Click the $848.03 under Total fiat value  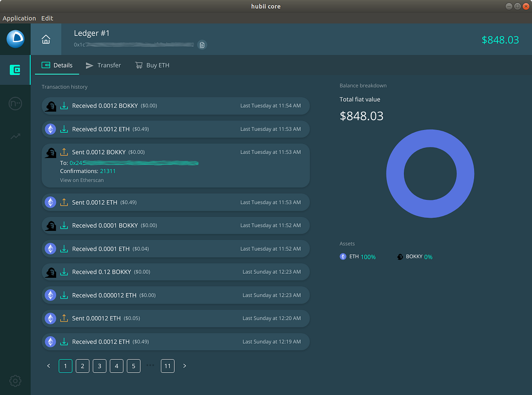(361, 116)
